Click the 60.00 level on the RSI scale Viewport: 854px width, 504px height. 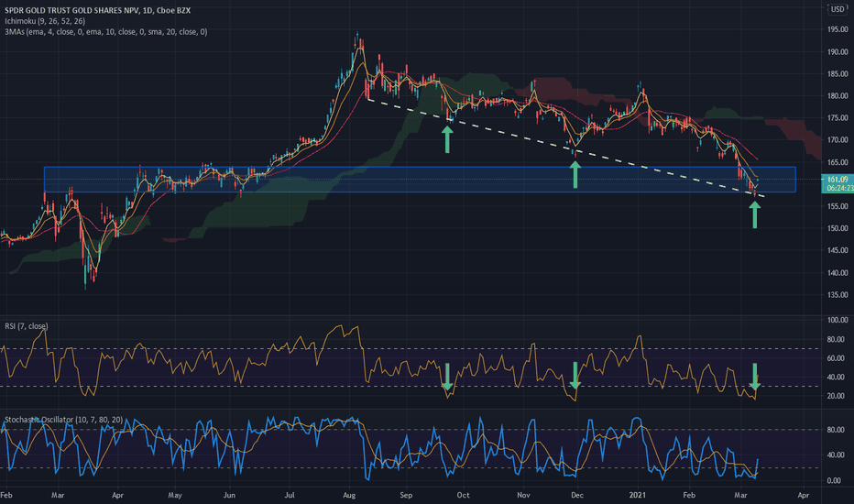coord(838,358)
